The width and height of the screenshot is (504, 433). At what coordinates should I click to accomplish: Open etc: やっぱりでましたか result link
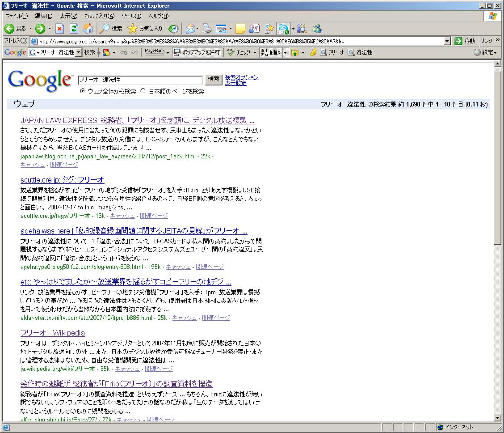click(126, 282)
